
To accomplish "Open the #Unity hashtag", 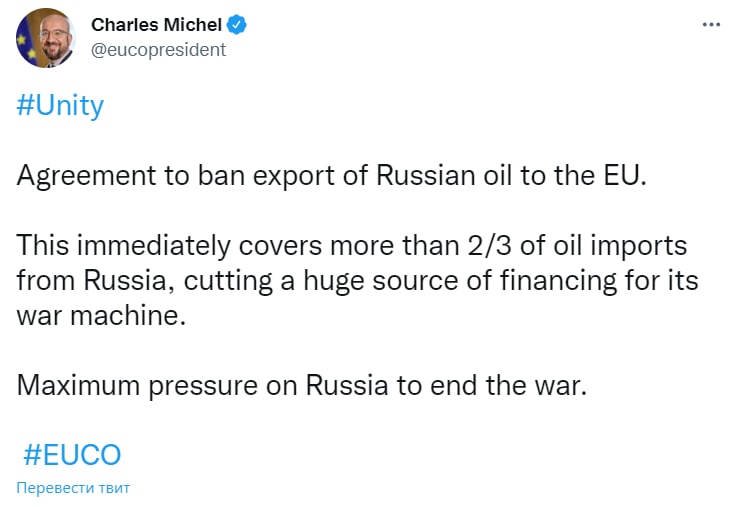I will [60, 106].
